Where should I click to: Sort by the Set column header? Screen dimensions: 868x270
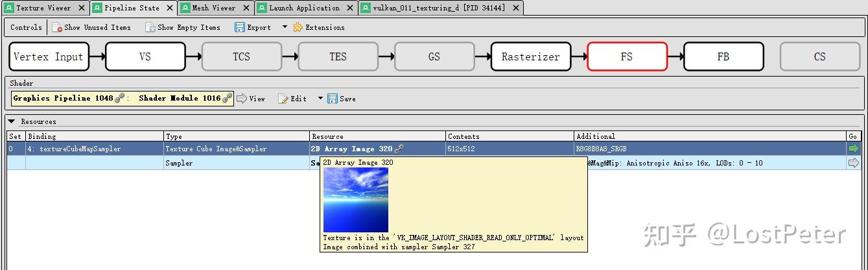pos(16,136)
